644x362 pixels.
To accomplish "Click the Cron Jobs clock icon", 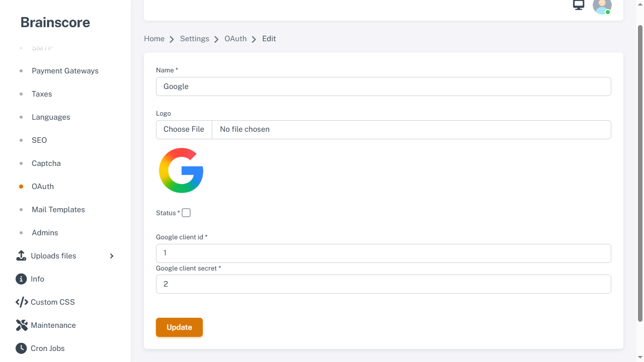I will coord(21,348).
